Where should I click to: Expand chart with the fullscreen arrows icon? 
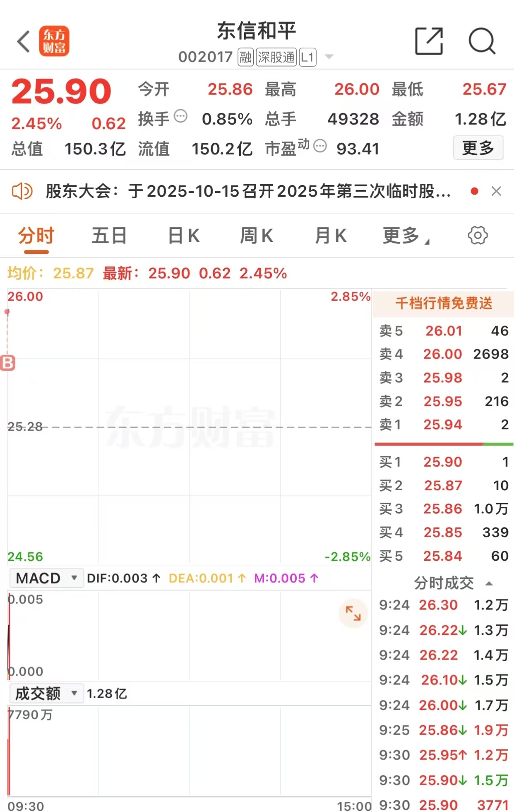[x=353, y=613]
